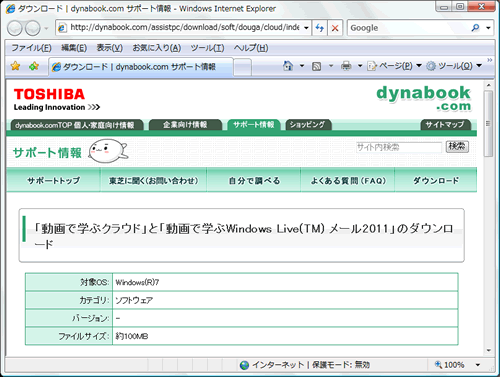Open the ツール(O) gear toolbar menu
The height and width of the screenshot is (377, 500).
tap(454, 66)
